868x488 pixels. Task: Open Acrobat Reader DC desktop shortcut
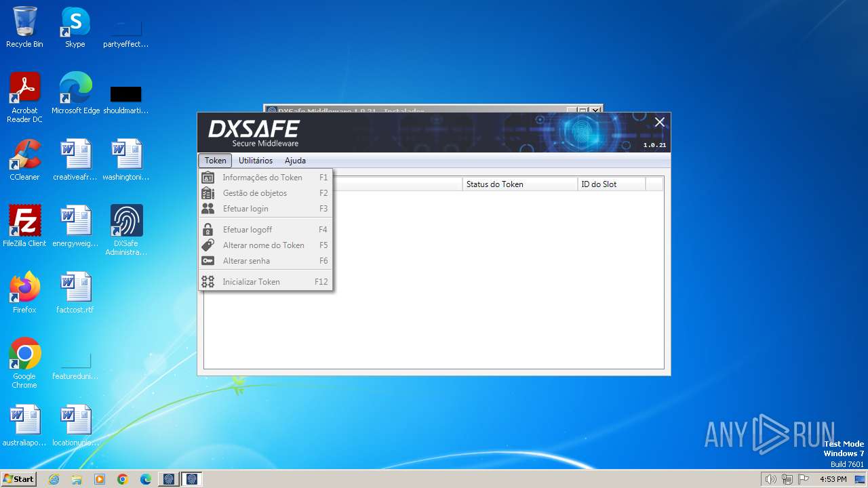tap(24, 98)
